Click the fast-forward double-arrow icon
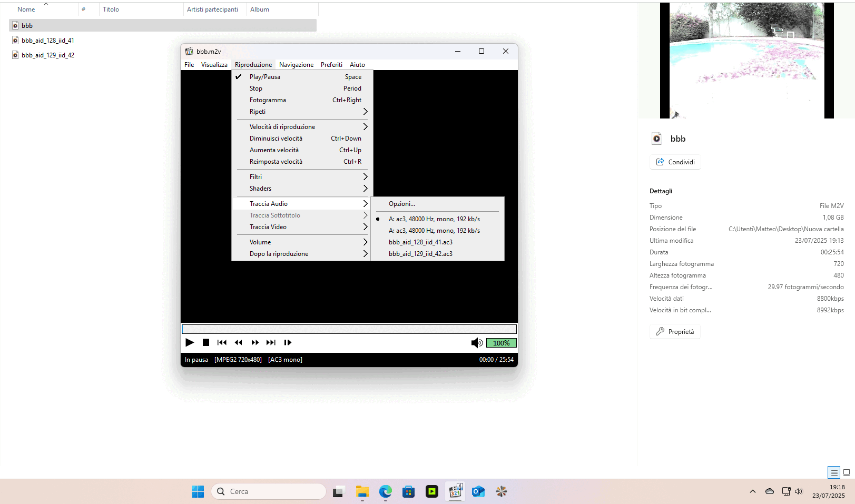 (255, 343)
